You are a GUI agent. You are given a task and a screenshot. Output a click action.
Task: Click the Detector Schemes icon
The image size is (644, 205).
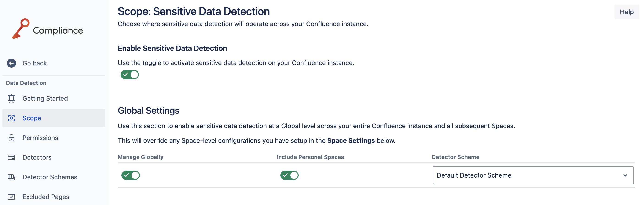pos(11,177)
